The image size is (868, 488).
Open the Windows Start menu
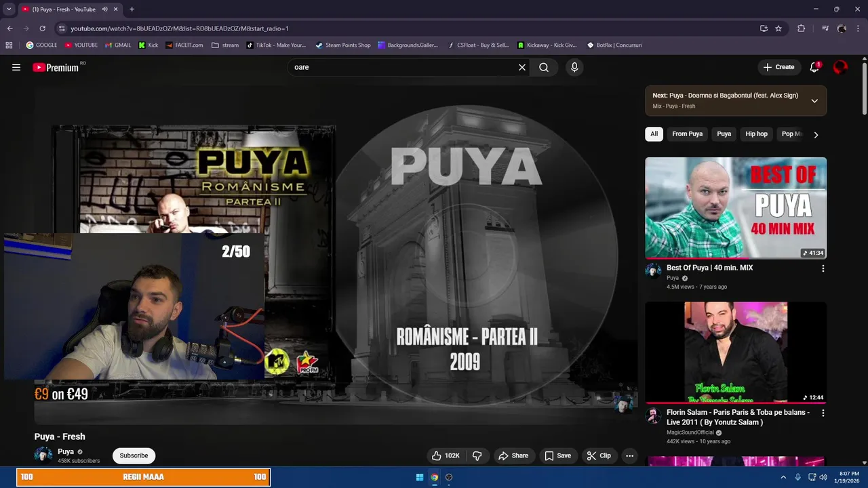point(420,477)
